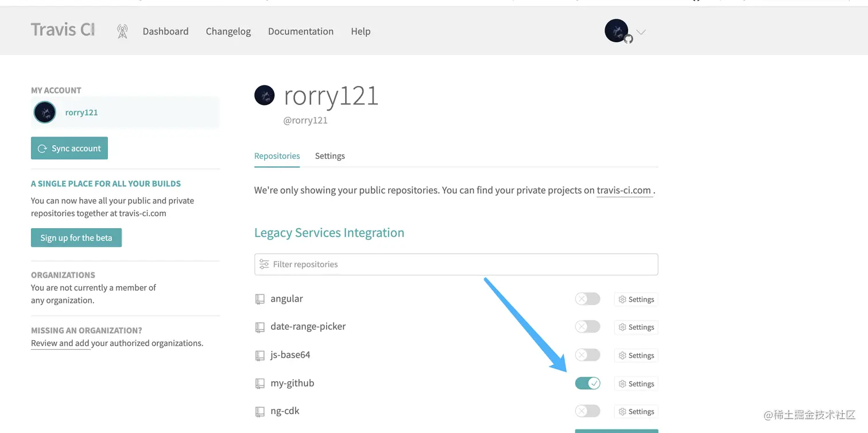Open the Changelog page
Viewport: 868px width, 433px height.
click(x=228, y=32)
